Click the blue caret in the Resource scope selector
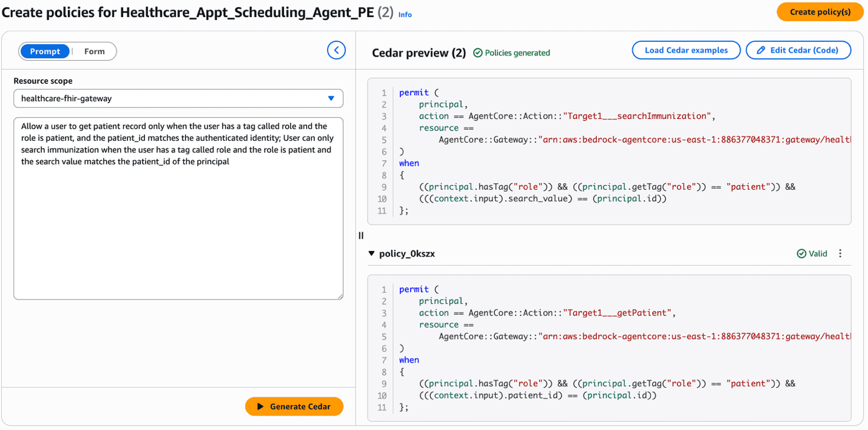The height and width of the screenshot is (430, 868). [x=331, y=98]
